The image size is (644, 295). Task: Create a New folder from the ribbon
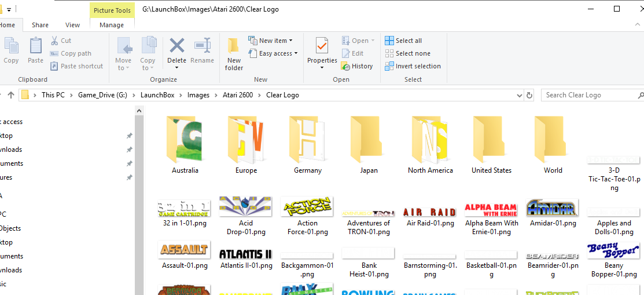point(234,54)
